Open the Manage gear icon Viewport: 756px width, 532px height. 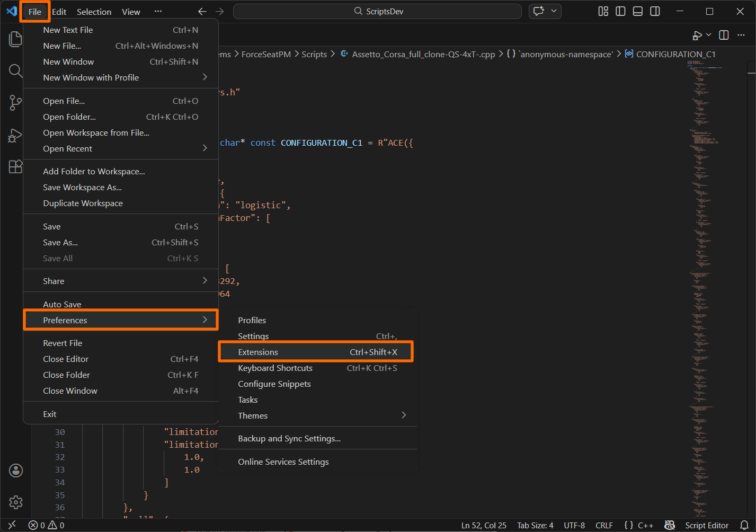pyautogui.click(x=16, y=502)
